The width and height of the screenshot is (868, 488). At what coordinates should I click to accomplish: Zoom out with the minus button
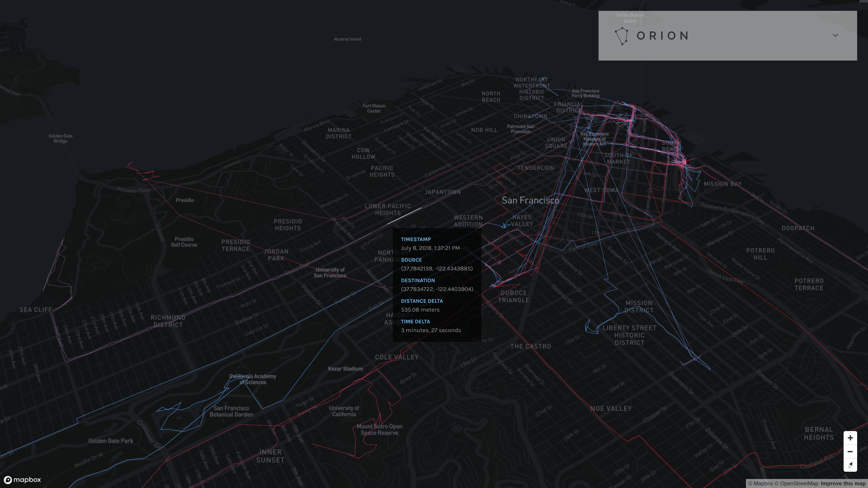pos(850,452)
